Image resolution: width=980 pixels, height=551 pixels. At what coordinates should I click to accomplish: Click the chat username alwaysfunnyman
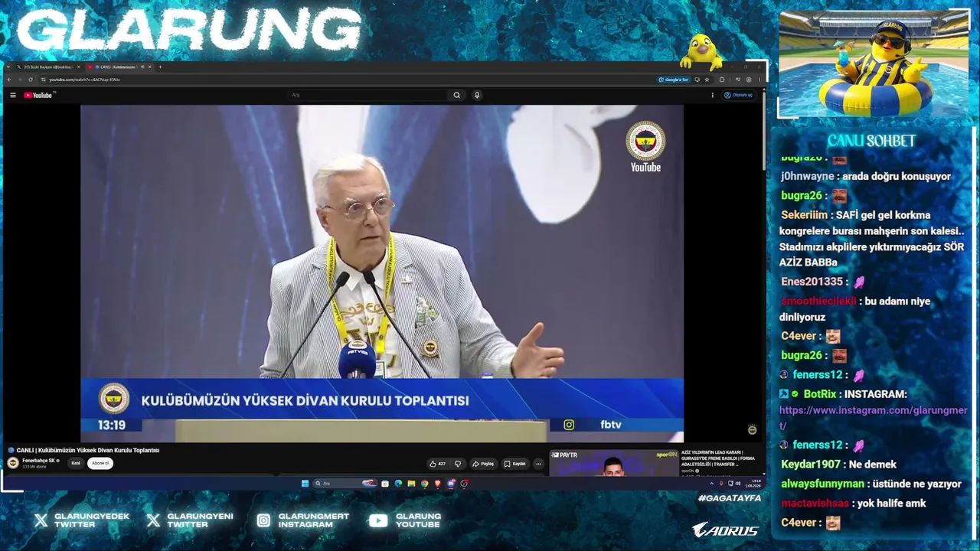(x=822, y=484)
